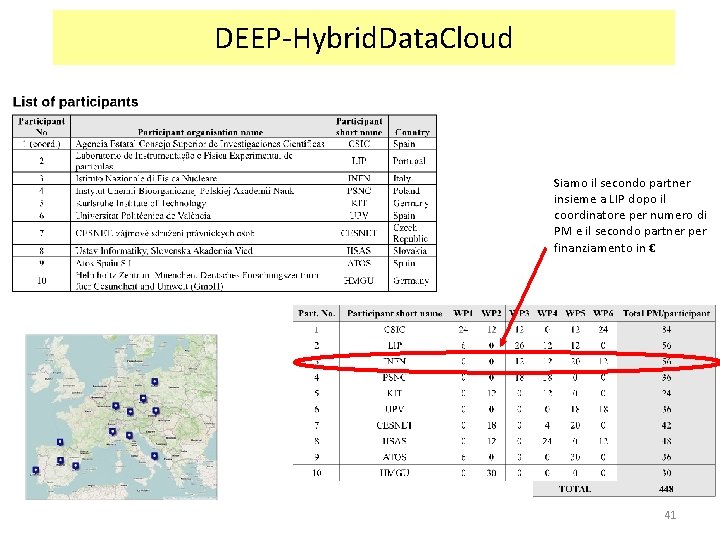The image size is (720, 540).
Task: Click the slide page number 41
Action: pyautogui.click(x=670, y=515)
